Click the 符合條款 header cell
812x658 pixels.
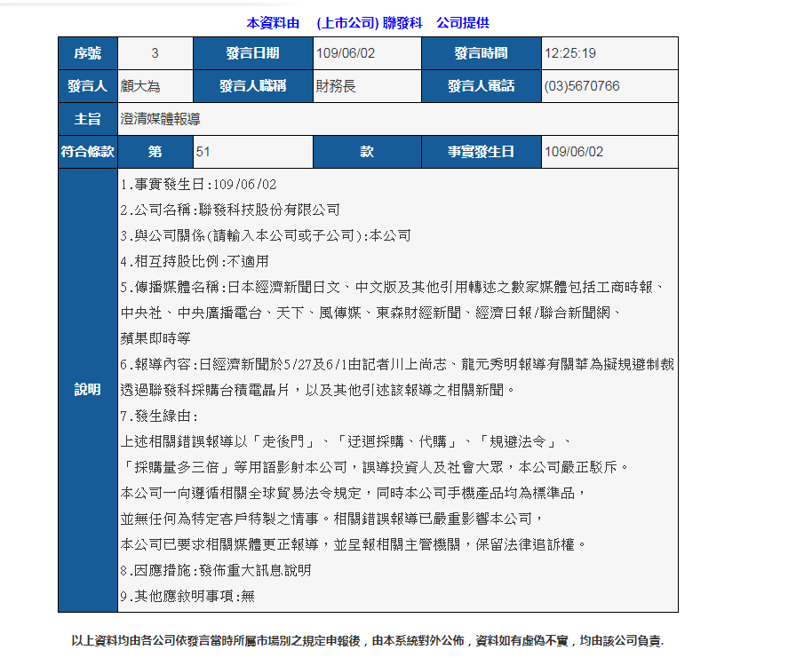(x=86, y=152)
